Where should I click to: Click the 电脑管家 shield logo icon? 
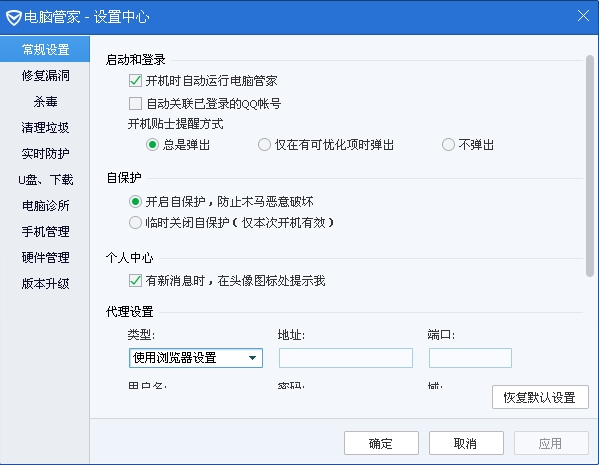tap(13, 18)
